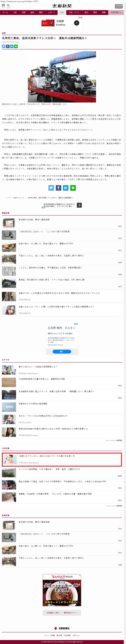Open the crashed car article photo

[x=62, y=77]
